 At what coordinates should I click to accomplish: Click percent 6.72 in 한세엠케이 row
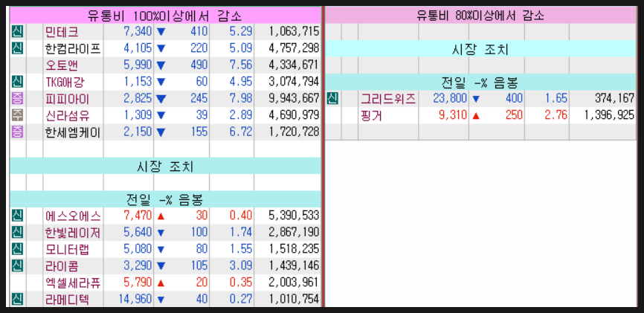(241, 132)
